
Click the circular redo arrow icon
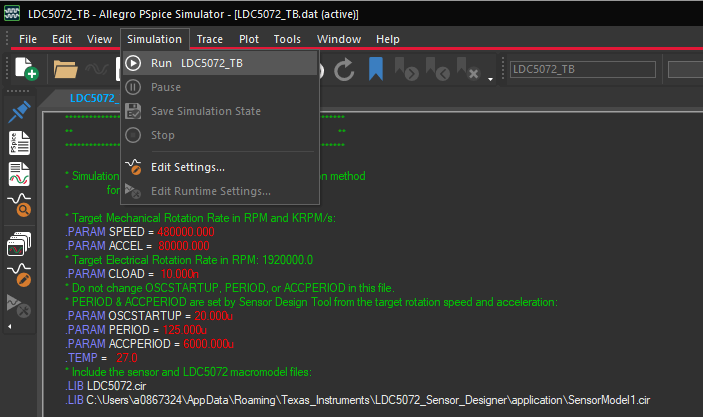(x=345, y=69)
